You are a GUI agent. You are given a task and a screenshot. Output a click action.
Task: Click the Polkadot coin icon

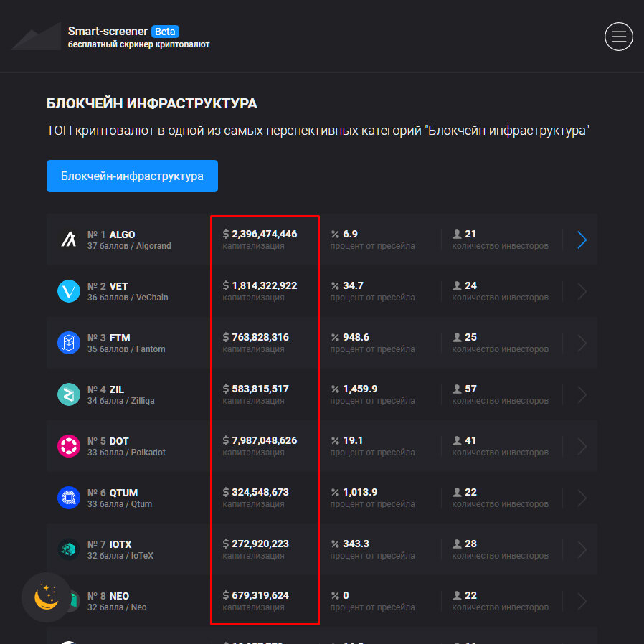pos(69,446)
